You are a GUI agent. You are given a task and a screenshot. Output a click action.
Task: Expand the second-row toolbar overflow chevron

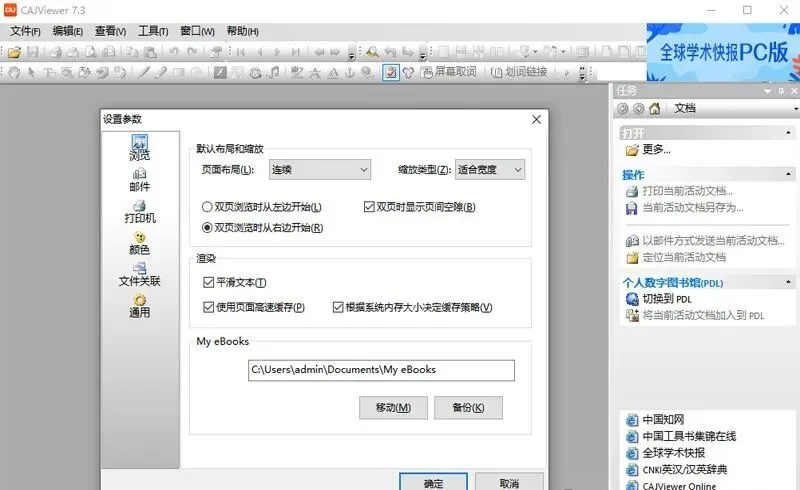tap(583, 73)
